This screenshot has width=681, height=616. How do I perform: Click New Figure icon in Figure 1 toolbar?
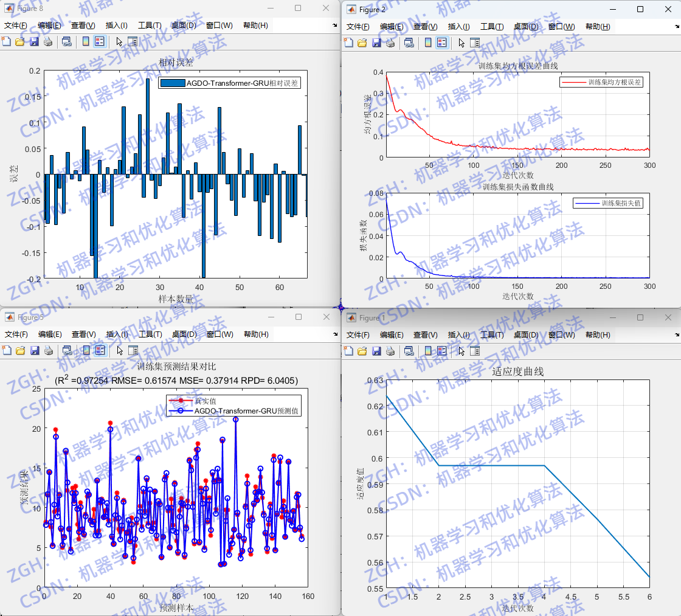pyautogui.click(x=349, y=351)
